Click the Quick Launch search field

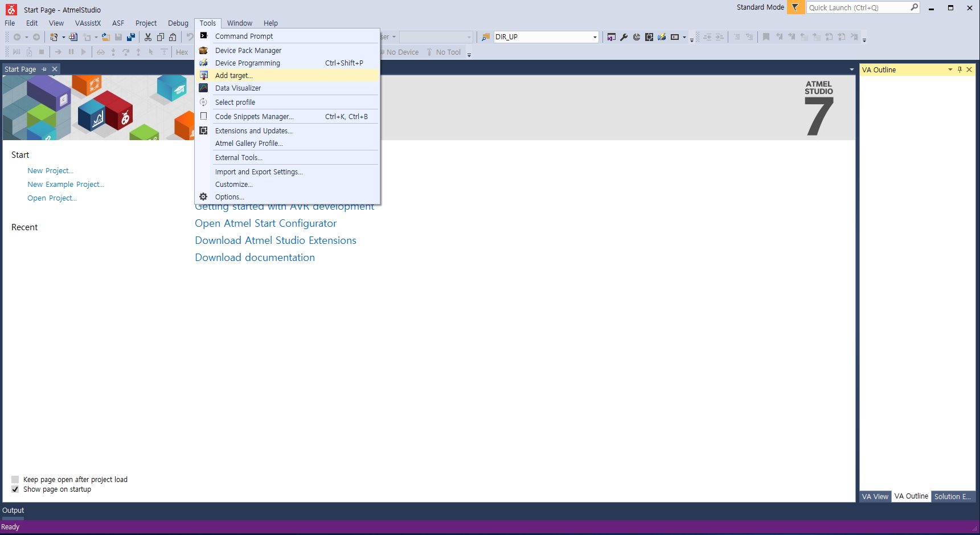pos(858,7)
